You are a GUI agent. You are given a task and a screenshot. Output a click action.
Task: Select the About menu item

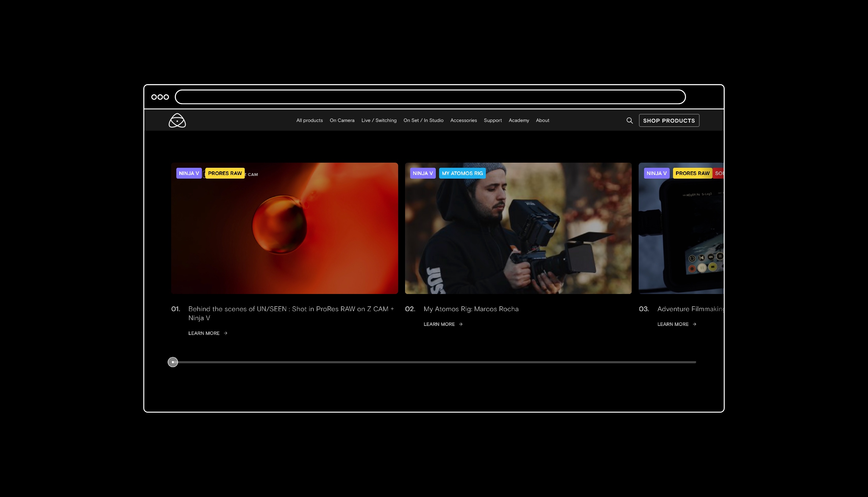click(x=542, y=120)
